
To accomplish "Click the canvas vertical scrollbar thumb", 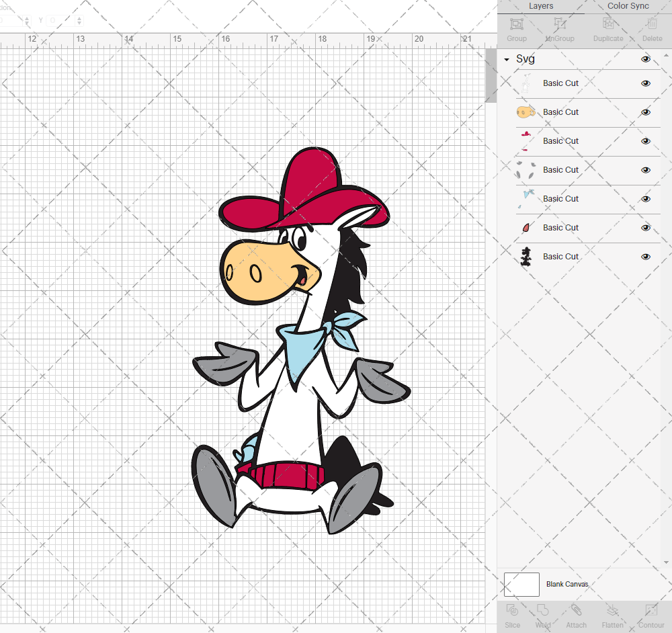I will [491, 76].
